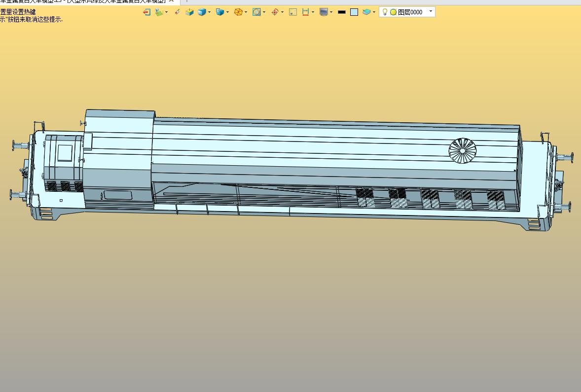
Task: Open the dimension measure dropdown arrow
Action: pyautogui.click(x=313, y=12)
